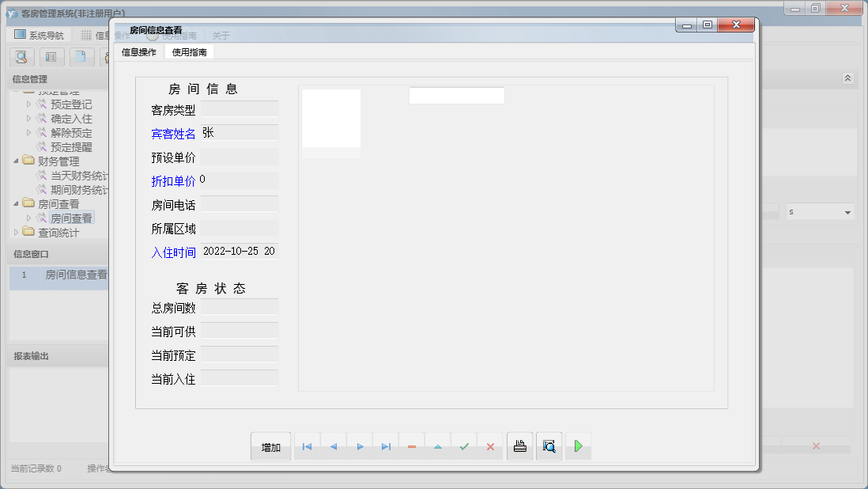
Task: Click the 报表输出 panel header
Action: click(x=58, y=356)
